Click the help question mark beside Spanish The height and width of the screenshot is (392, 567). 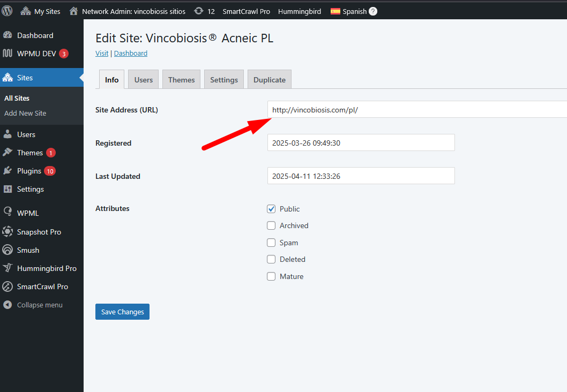[x=373, y=11]
